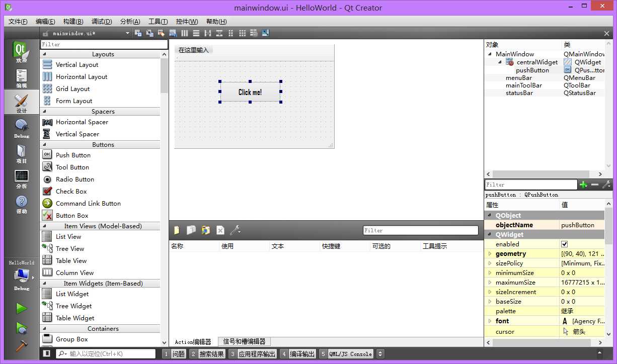Open the output pane selector arrows
The width and height of the screenshot is (617, 364).
380,353
